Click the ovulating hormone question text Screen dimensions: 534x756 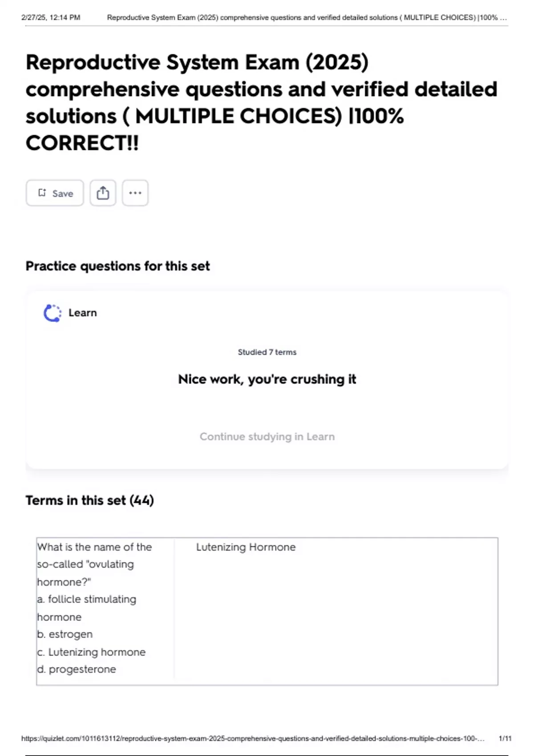click(94, 564)
